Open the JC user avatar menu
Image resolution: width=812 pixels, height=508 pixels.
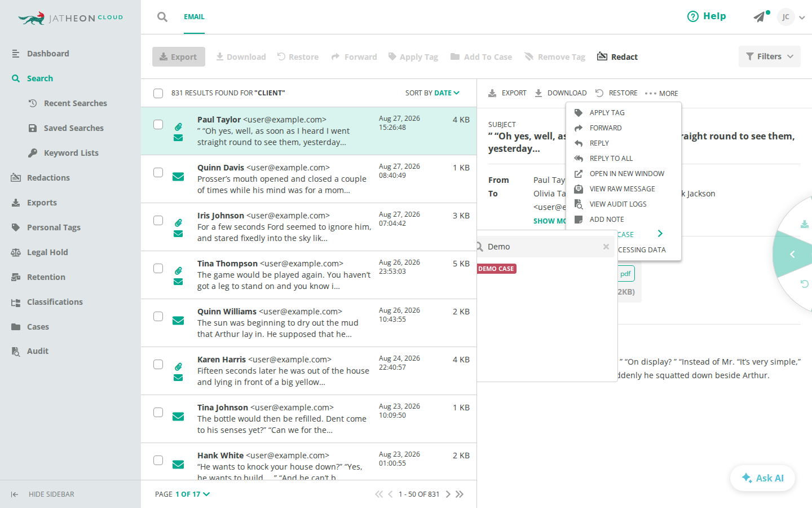click(785, 17)
